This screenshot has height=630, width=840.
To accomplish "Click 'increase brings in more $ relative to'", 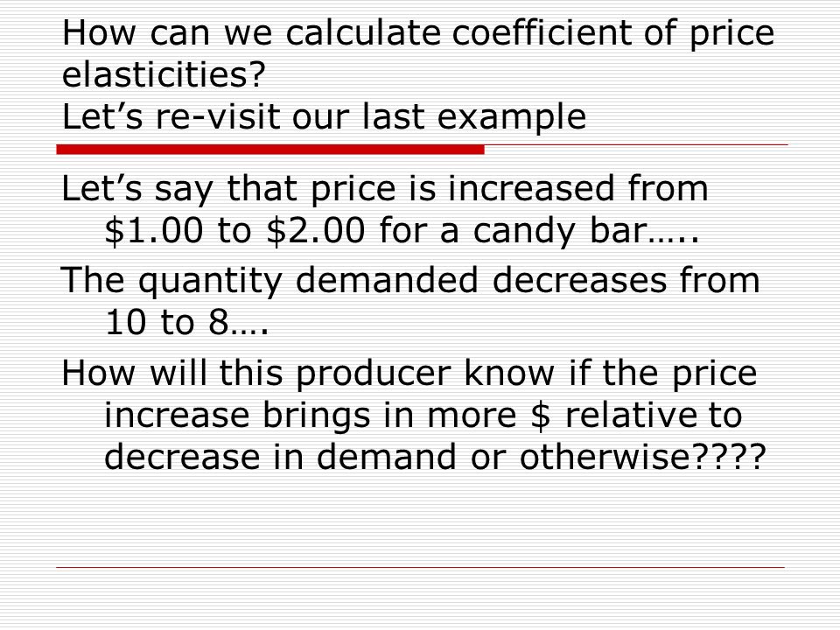I will pyautogui.click(x=423, y=416).
